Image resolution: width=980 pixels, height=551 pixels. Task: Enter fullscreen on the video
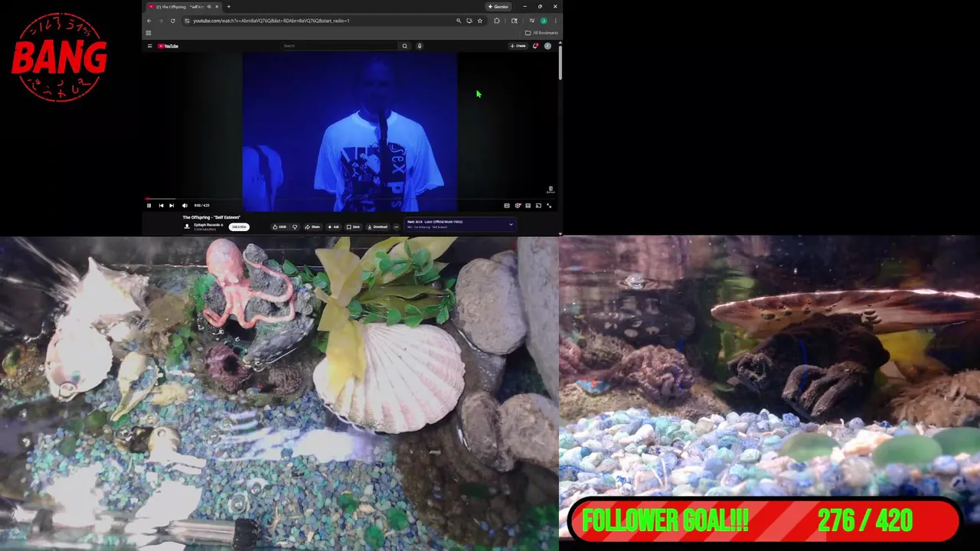tap(549, 205)
